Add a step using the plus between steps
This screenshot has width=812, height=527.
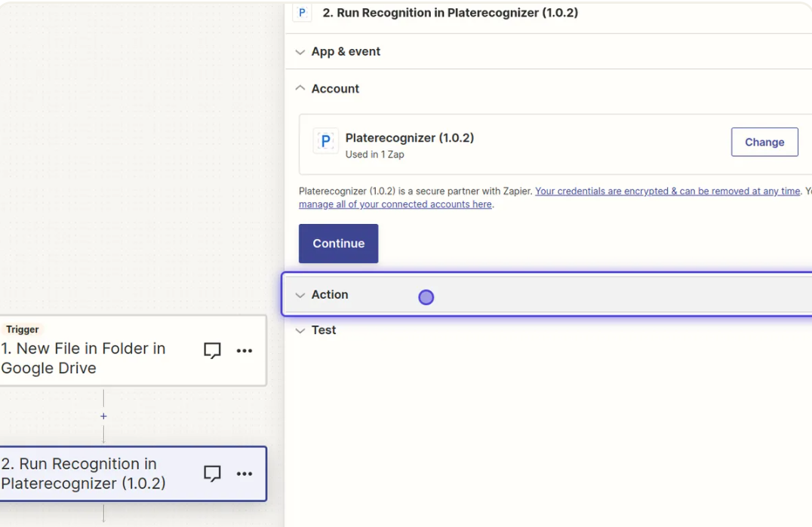[103, 416]
